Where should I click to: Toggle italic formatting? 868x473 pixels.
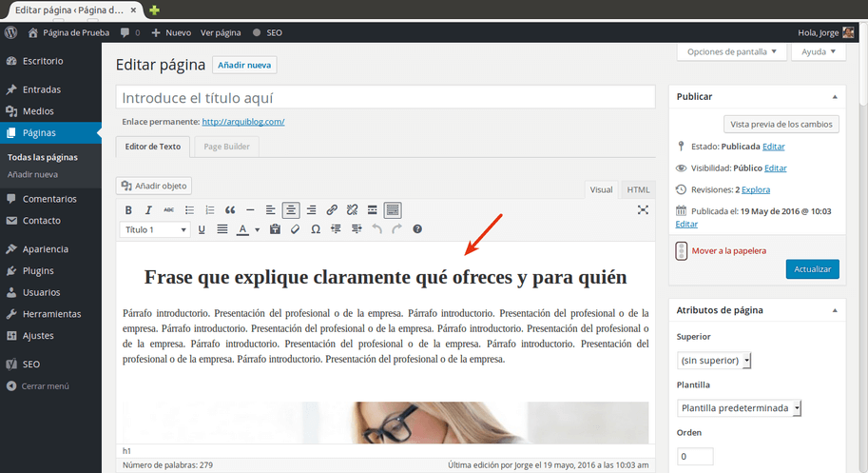coord(148,210)
